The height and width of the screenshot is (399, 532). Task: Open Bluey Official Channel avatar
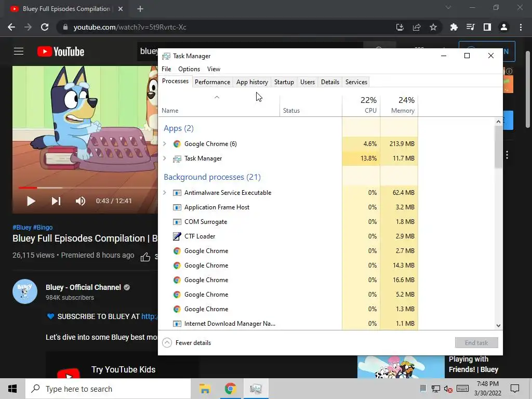pyautogui.click(x=25, y=291)
